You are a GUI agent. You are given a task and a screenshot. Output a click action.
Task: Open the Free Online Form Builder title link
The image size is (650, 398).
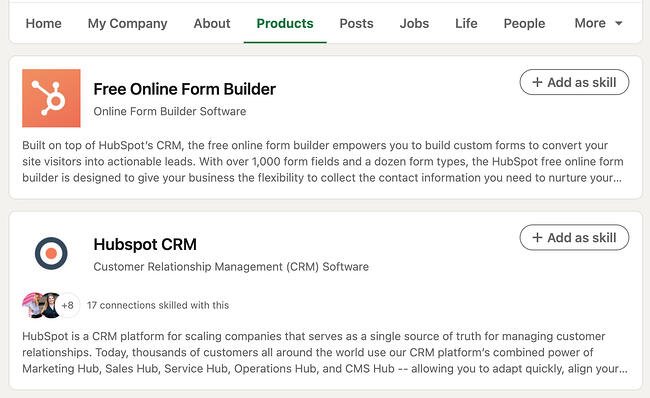point(184,89)
